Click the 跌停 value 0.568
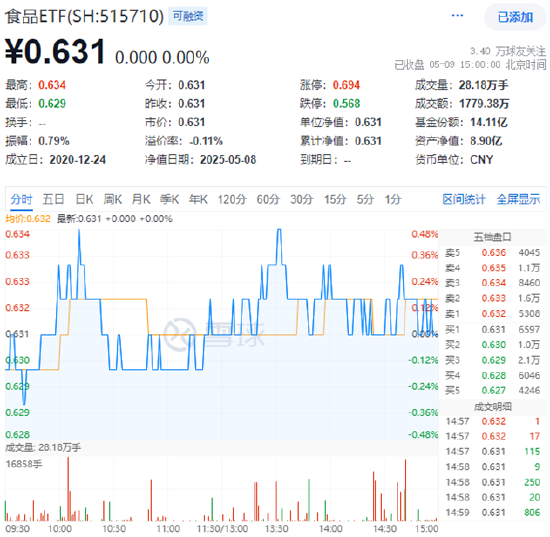This screenshot has width=550, height=537. 346,103
